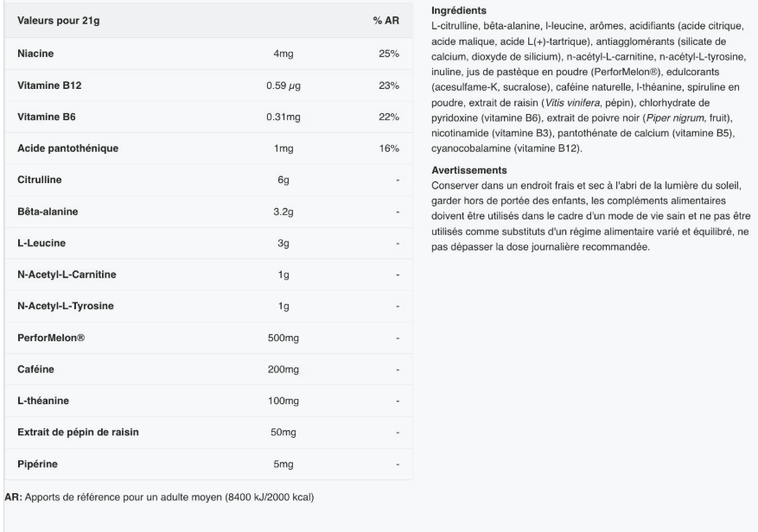Screen dimensions: 758x532
Task: Click the Vitamine B6 row label
Action: (46, 117)
